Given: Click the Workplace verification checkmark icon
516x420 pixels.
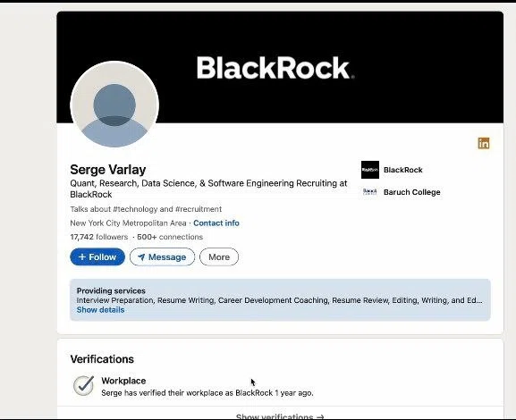Looking at the screenshot, I should click(83, 385).
